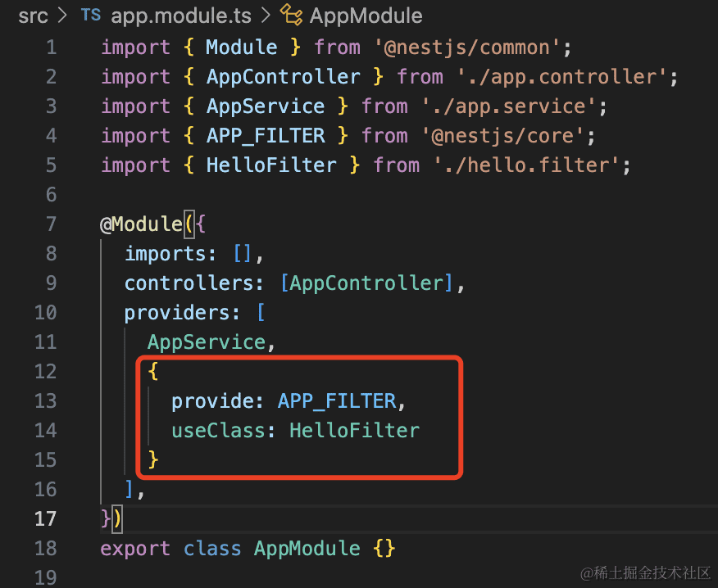Click the @Module decorator name
This screenshot has width=718, height=588.
pos(139,224)
